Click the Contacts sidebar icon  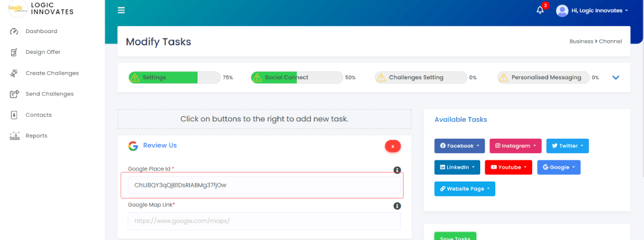[14, 115]
